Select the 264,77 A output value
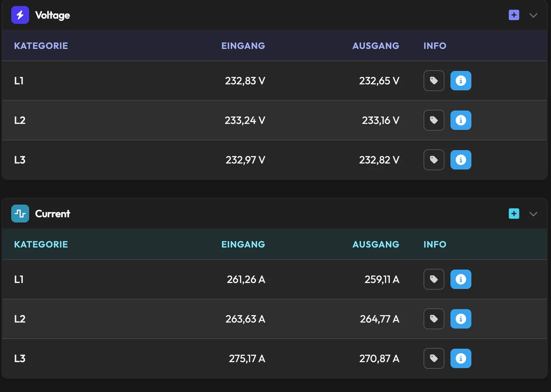This screenshot has height=392, width=551. coord(380,319)
